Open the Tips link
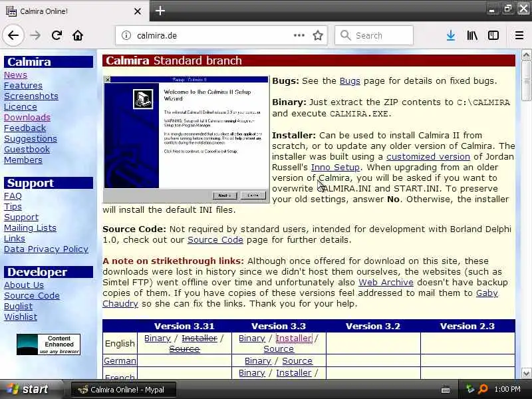The width and height of the screenshot is (532, 399). [13, 207]
